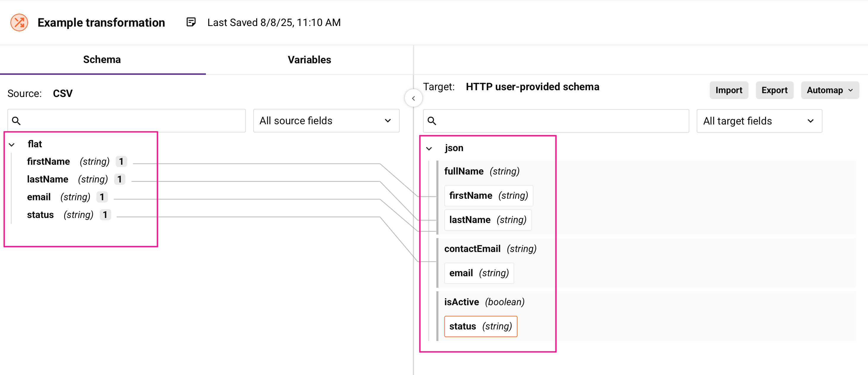Image resolution: width=868 pixels, height=375 pixels.
Task: Click the Import button
Action: (x=728, y=90)
